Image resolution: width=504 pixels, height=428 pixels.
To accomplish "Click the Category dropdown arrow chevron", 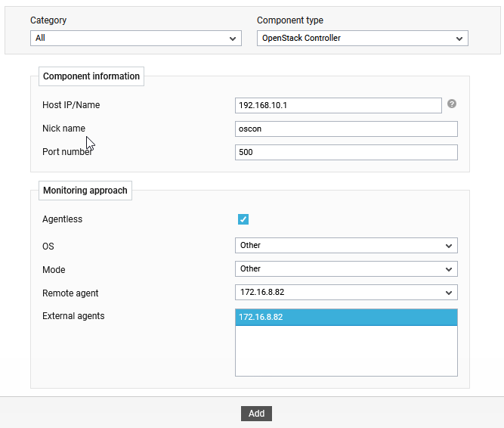I will [233, 39].
